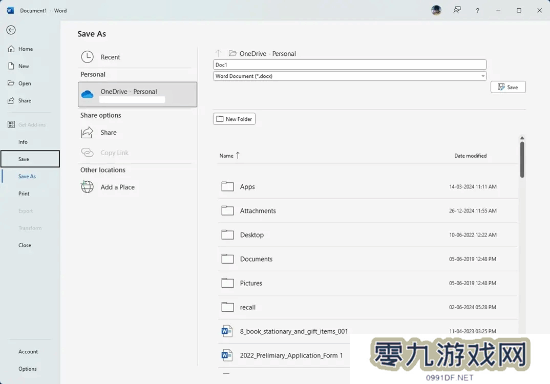Open Options at sidebar bottom
Screen dimensions: 550x384
tap(27, 369)
